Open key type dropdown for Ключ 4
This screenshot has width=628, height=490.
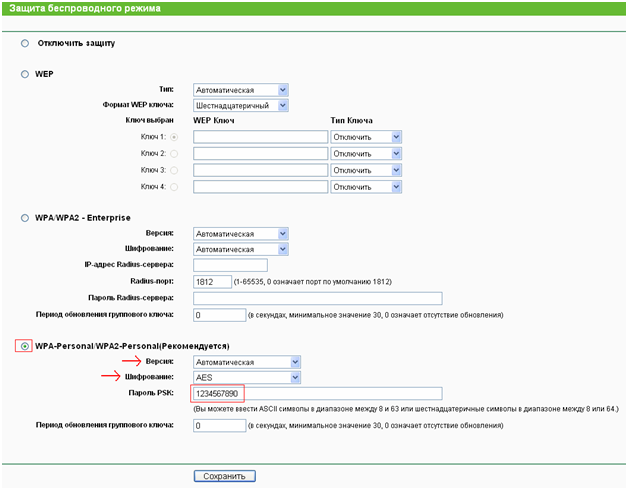(x=366, y=187)
